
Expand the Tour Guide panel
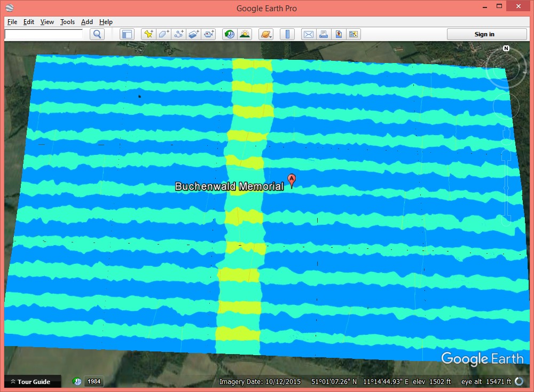click(31, 382)
